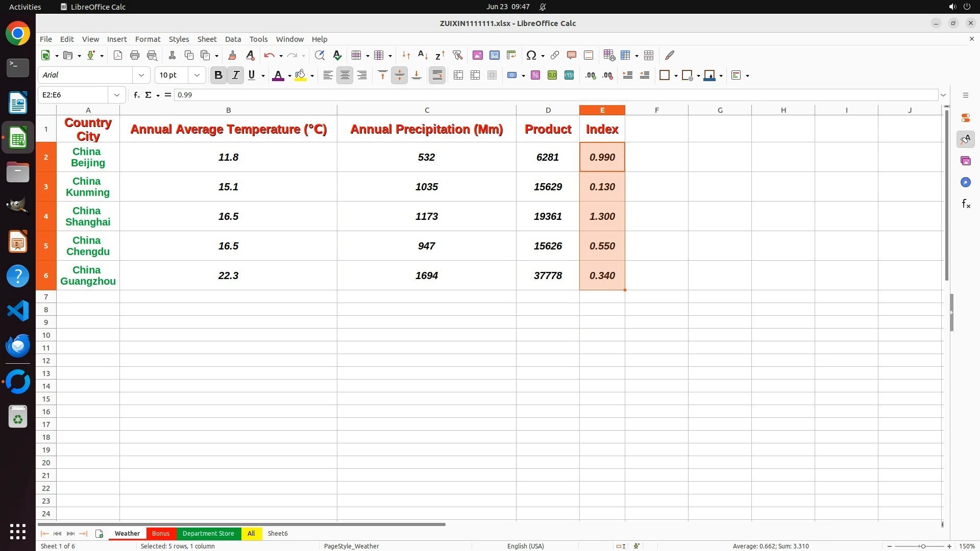Click the zoom slider handle in status bar
Image resolution: width=980 pixels, height=551 pixels.
click(x=923, y=546)
